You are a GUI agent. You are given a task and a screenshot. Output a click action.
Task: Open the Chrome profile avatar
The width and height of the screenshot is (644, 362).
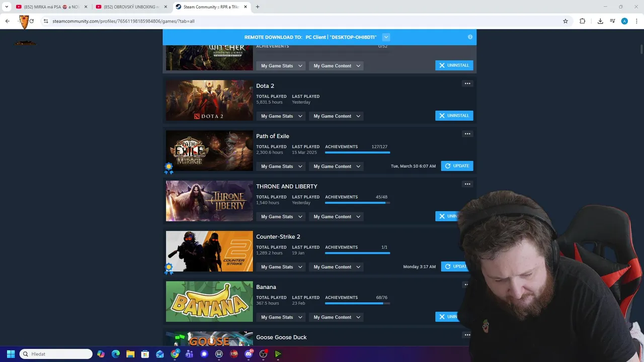coord(624,21)
